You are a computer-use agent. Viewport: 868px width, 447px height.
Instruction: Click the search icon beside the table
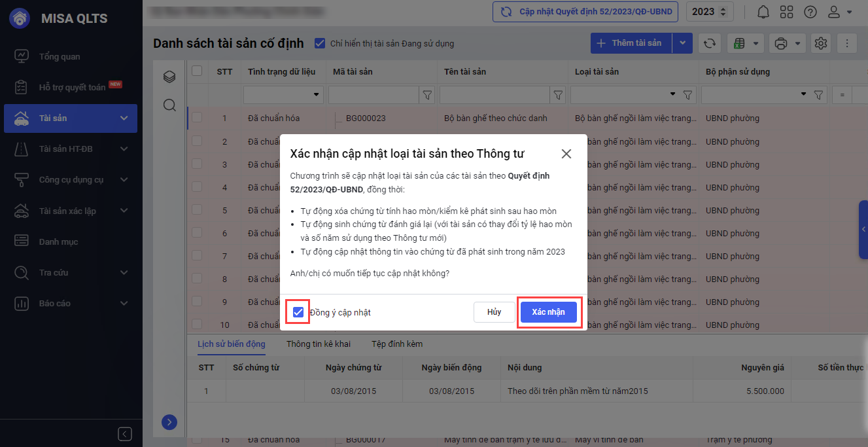[169, 105]
